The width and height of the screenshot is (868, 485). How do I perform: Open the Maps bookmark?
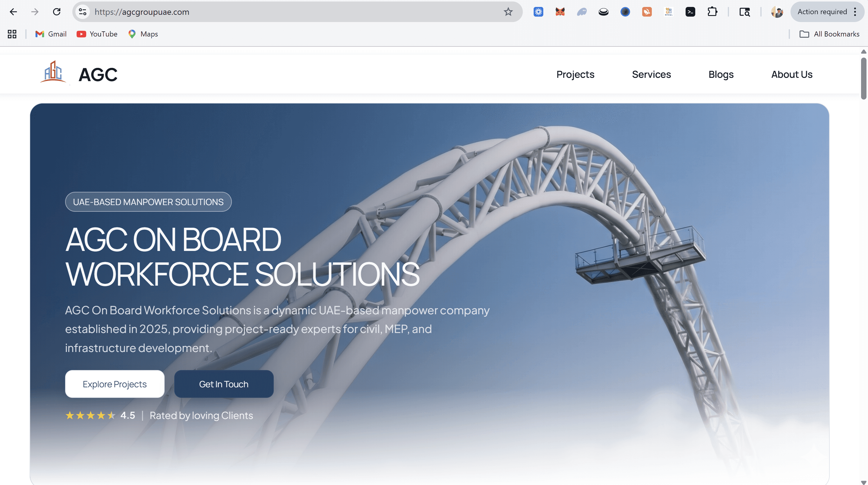tap(143, 34)
